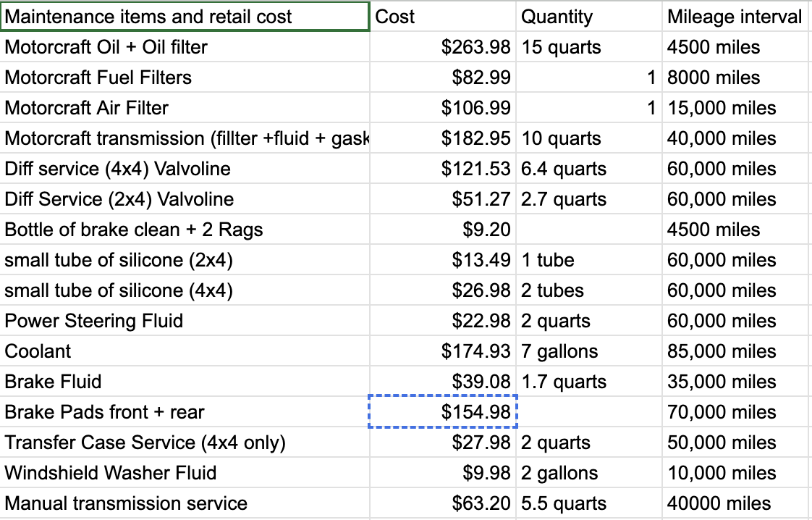
Task: Select the Power Steering Fluid cell
Action: [x=185, y=321]
